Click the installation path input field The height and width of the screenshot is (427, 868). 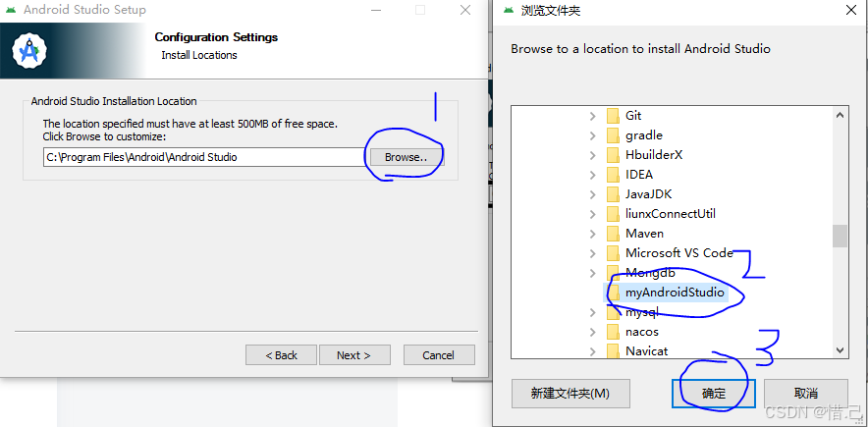click(x=203, y=157)
